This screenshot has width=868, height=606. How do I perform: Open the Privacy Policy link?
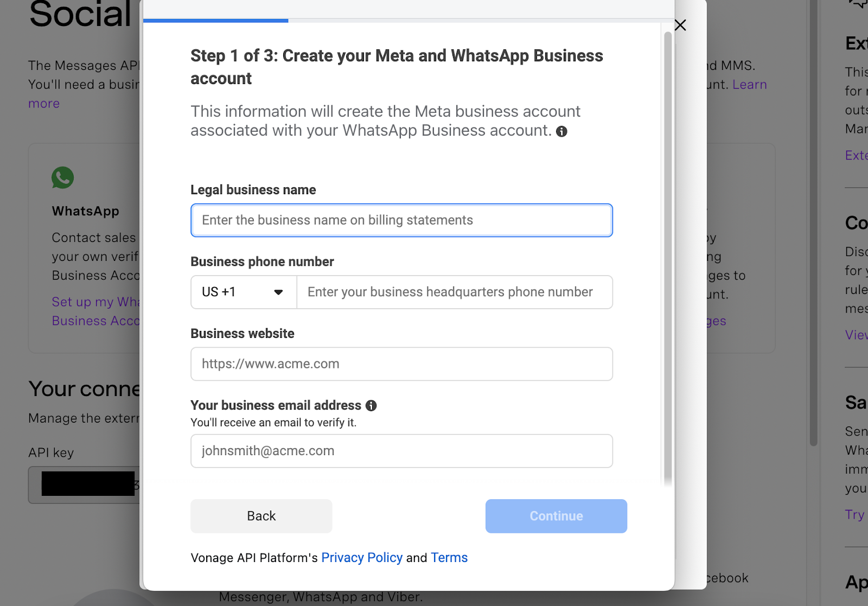pos(362,558)
